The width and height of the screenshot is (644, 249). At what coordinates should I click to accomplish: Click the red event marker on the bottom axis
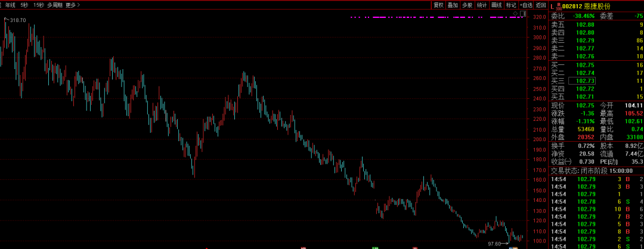303,247
